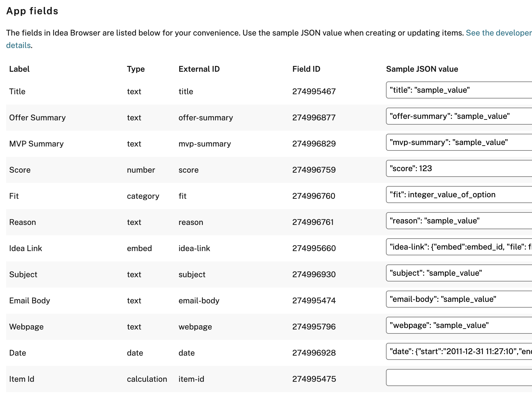The image size is (532, 414).
Task: Select the reason sample JSON field
Action: pos(459,221)
